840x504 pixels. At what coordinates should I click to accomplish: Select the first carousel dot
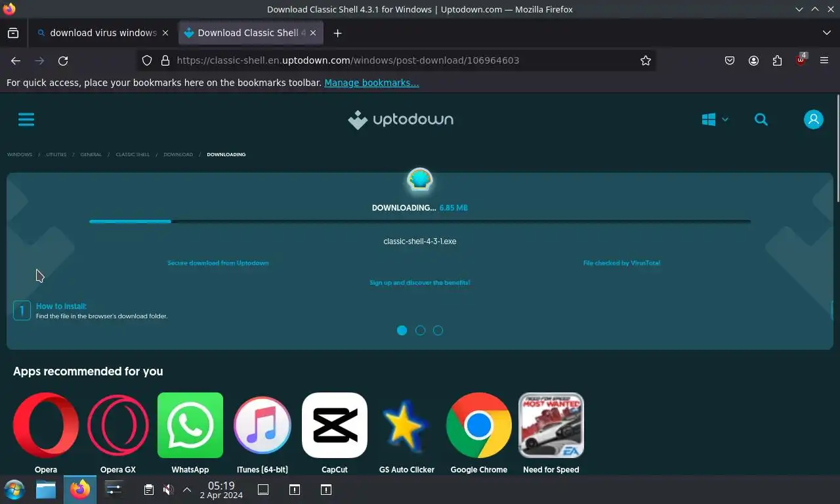coord(402,330)
